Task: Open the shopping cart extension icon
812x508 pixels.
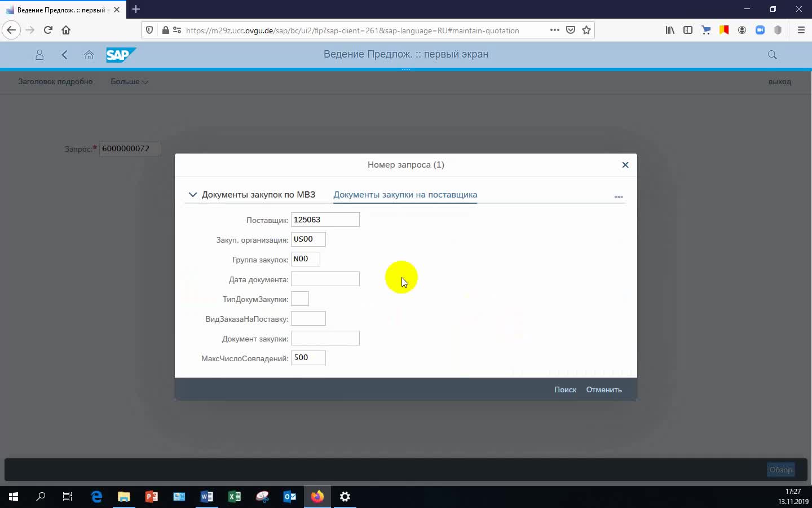Action: tap(706, 30)
